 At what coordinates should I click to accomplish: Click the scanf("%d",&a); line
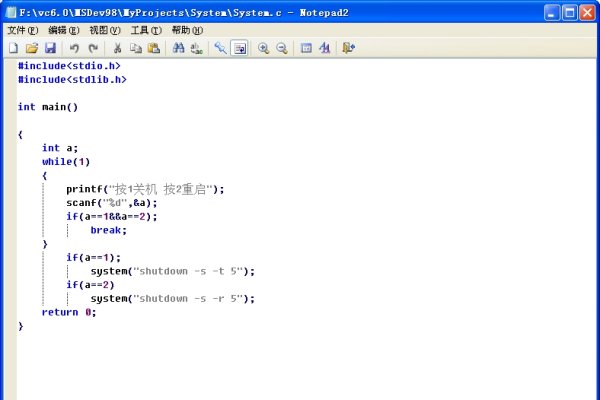(112, 202)
